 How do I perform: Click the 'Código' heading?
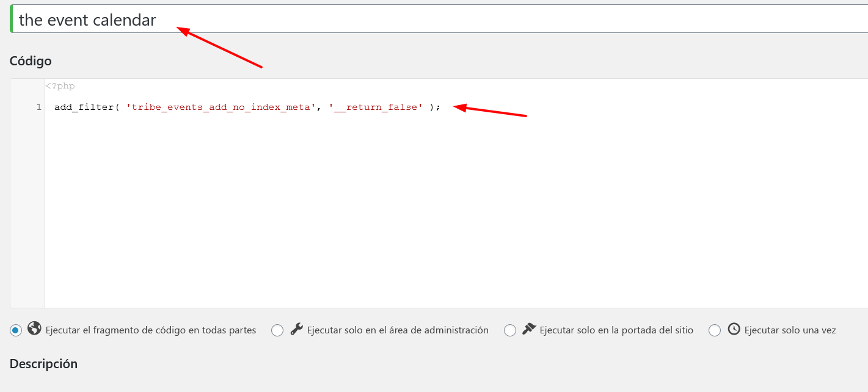[x=31, y=61]
